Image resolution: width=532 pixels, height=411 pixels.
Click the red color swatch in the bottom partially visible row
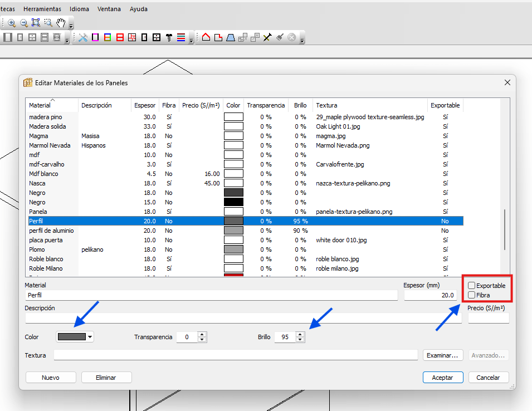tap(233, 275)
